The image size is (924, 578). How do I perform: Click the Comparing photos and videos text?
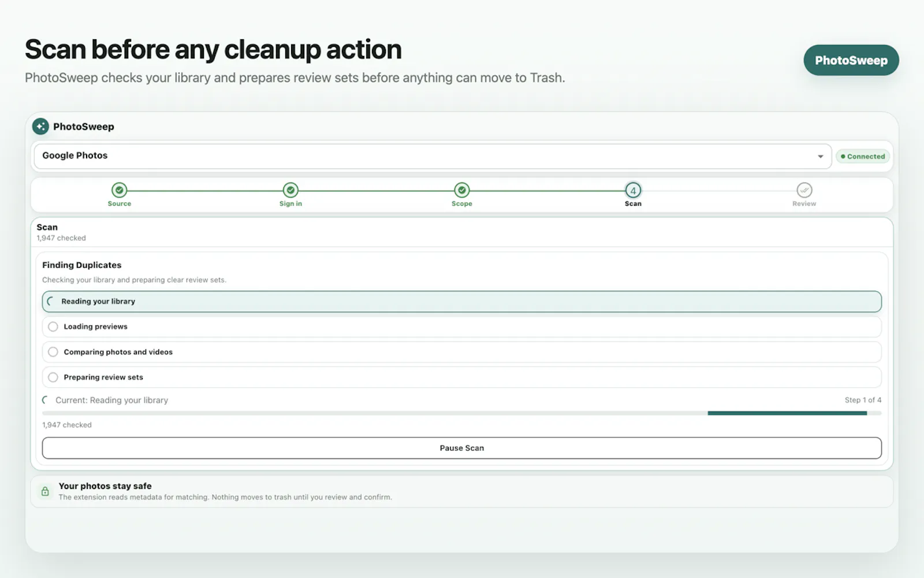[x=118, y=352]
